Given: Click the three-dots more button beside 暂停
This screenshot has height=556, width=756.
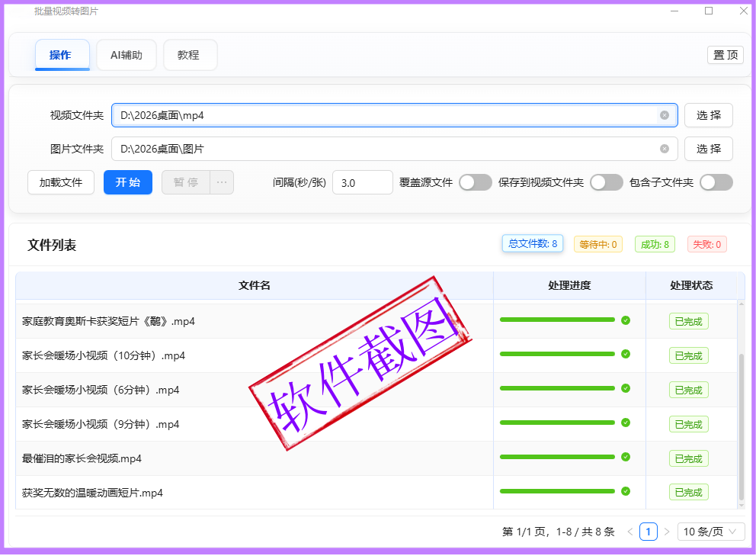Looking at the screenshot, I should (222, 182).
